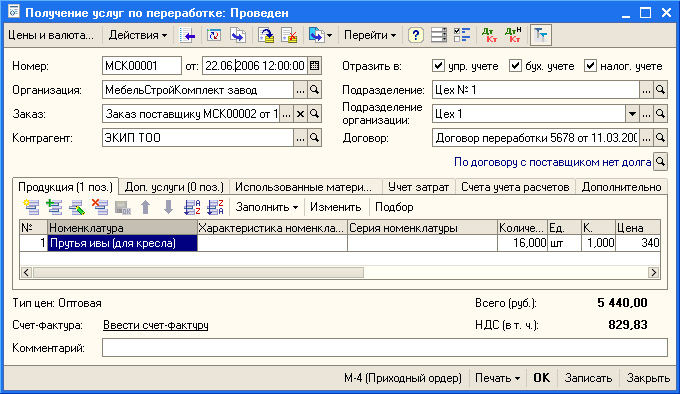Open Договор record via magnifier icon
Viewport: 680px width, 394px height.
660,138
